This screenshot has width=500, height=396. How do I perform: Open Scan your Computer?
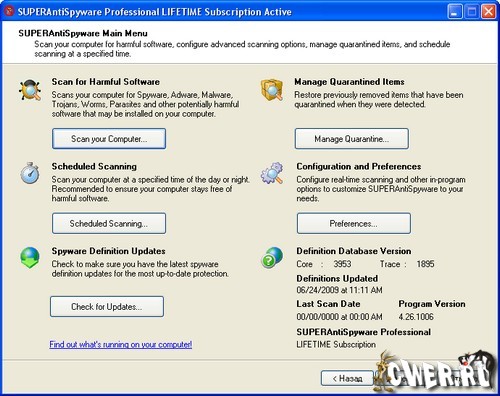[x=109, y=139]
